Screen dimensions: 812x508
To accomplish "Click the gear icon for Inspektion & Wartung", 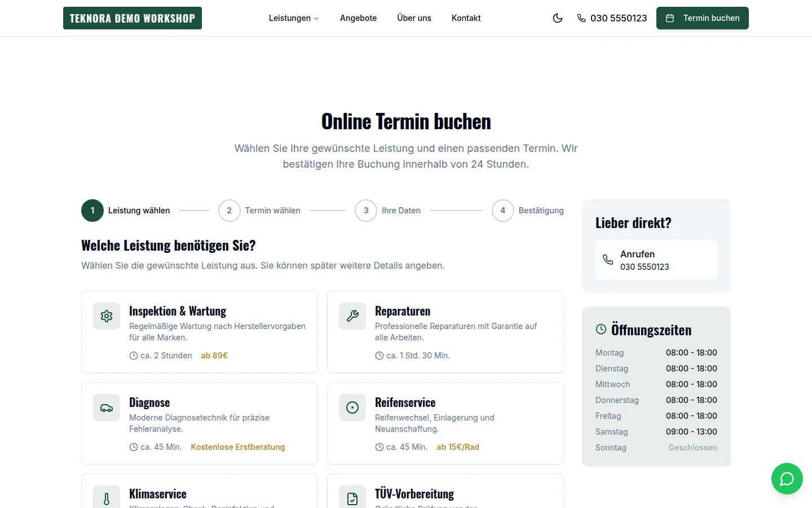I will (x=107, y=316).
